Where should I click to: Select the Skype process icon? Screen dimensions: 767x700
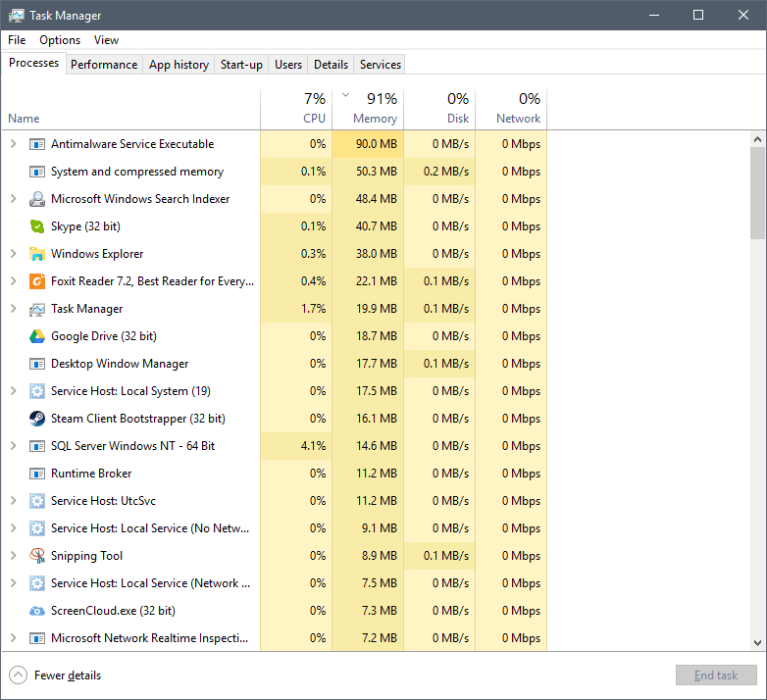tap(37, 226)
